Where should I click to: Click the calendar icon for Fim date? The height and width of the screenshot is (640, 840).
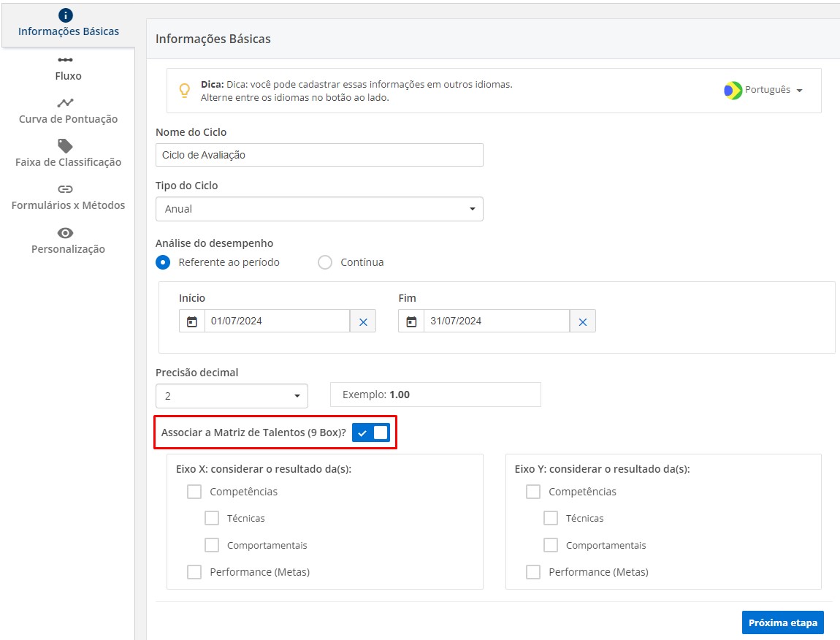tap(411, 321)
